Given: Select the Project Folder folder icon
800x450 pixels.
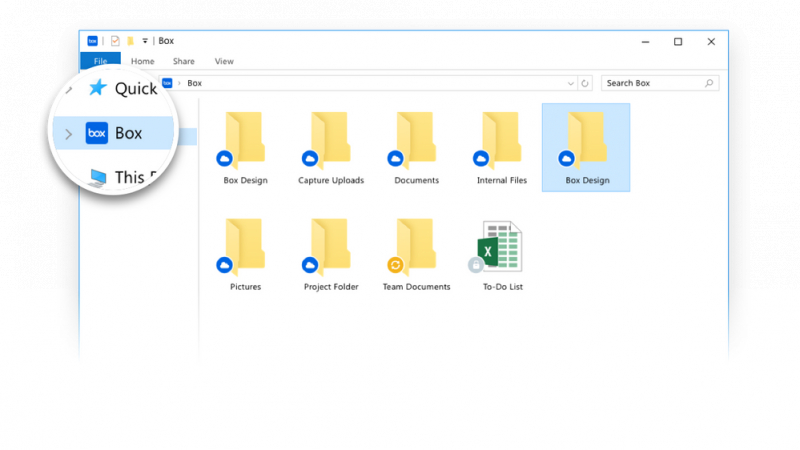Looking at the screenshot, I should click(x=330, y=246).
